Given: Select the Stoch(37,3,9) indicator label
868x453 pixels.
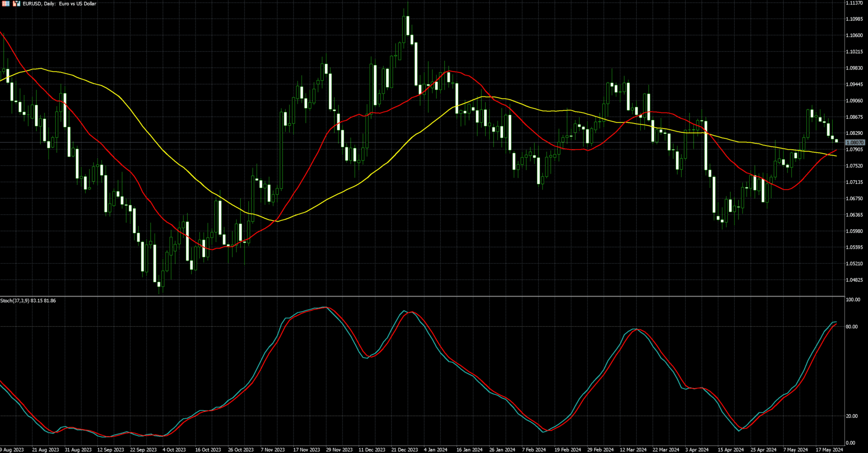Looking at the screenshot, I should 28,301.
